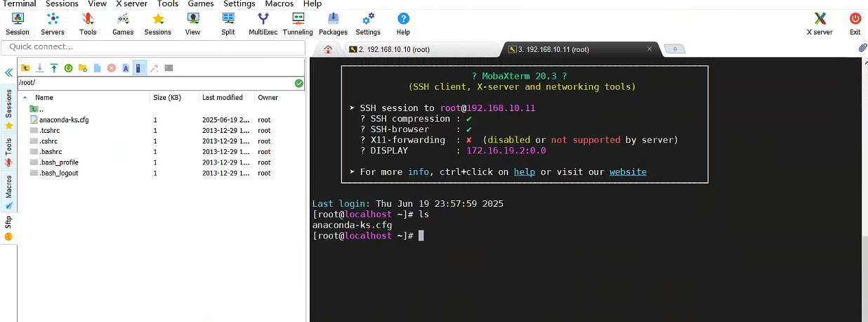This screenshot has width=868, height=322.
Task: Select the .tcshrc file row
Action: 162,130
